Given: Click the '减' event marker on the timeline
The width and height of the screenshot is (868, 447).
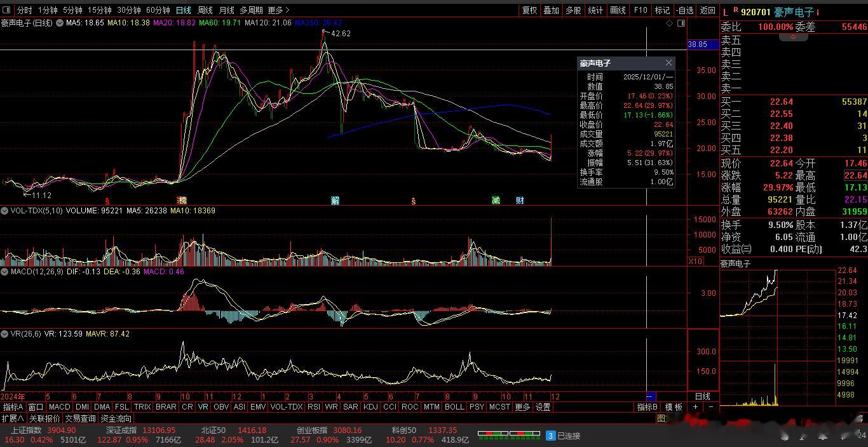Looking at the screenshot, I should pos(496,201).
